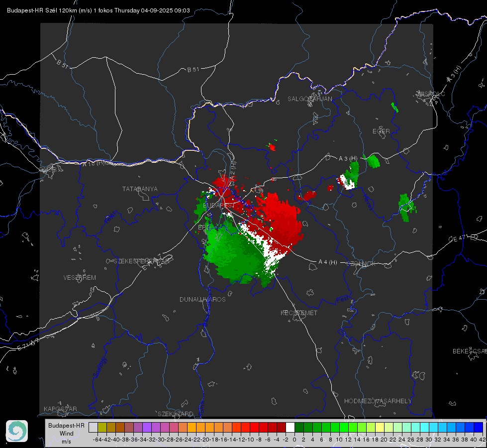Select the TATABÁNYA city label
The image size is (487, 448).
pyautogui.click(x=140, y=189)
